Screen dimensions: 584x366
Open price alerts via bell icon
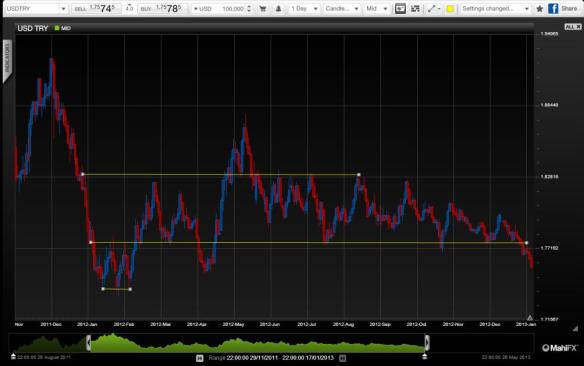(x=278, y=9)
